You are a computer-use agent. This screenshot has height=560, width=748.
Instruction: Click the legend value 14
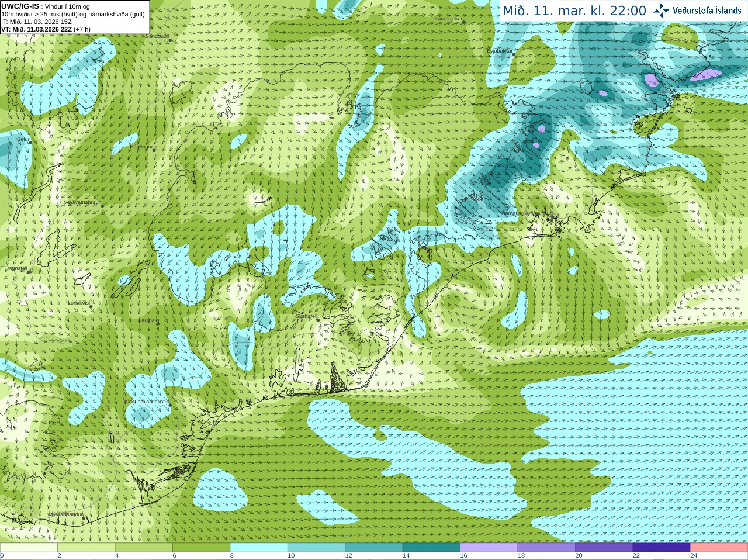pos(406,556)
